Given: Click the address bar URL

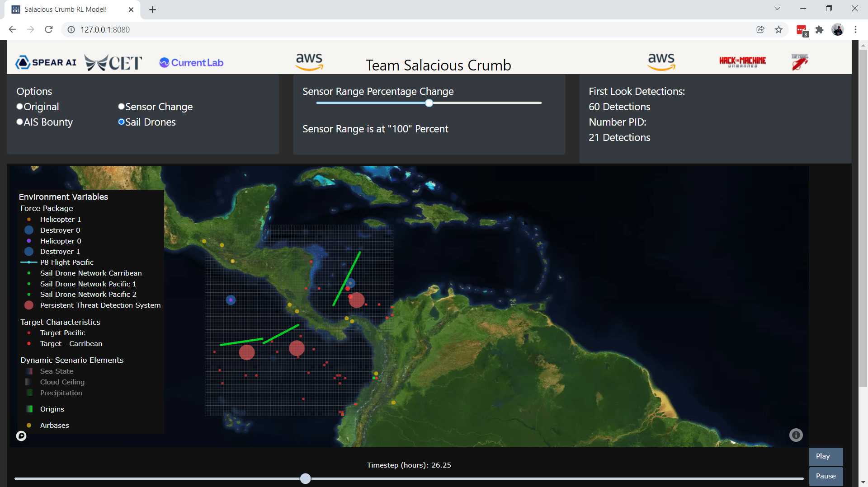Looking at the screenshot, I should [105, 30].
